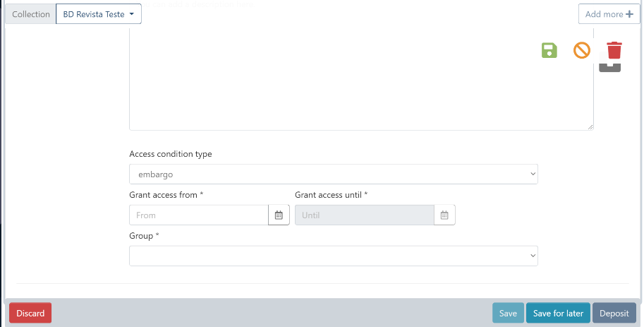This screenshot has height=327, width=644.
Task: Expand the Access condition type dropdown
Action: pyautogui.click(x=333, y=174)
